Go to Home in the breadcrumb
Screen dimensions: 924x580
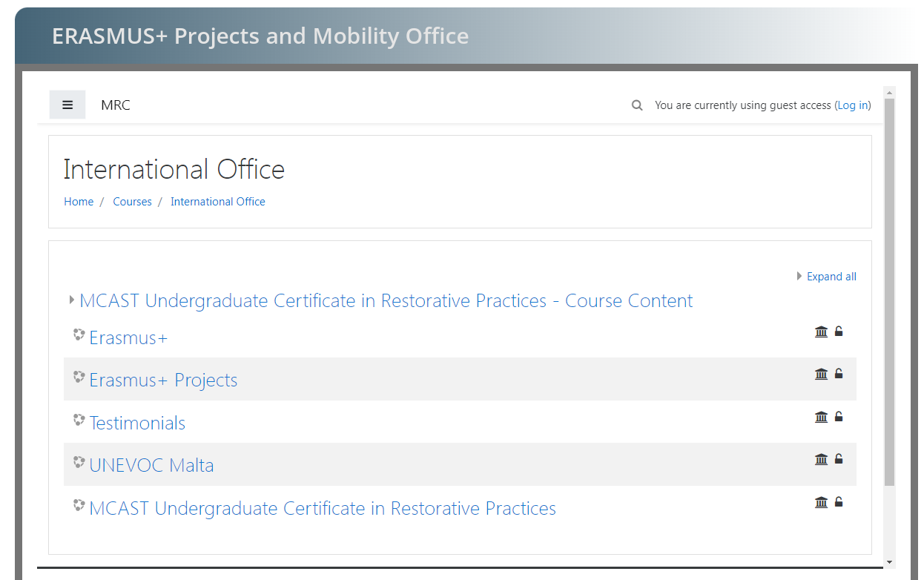coord(79,202)
